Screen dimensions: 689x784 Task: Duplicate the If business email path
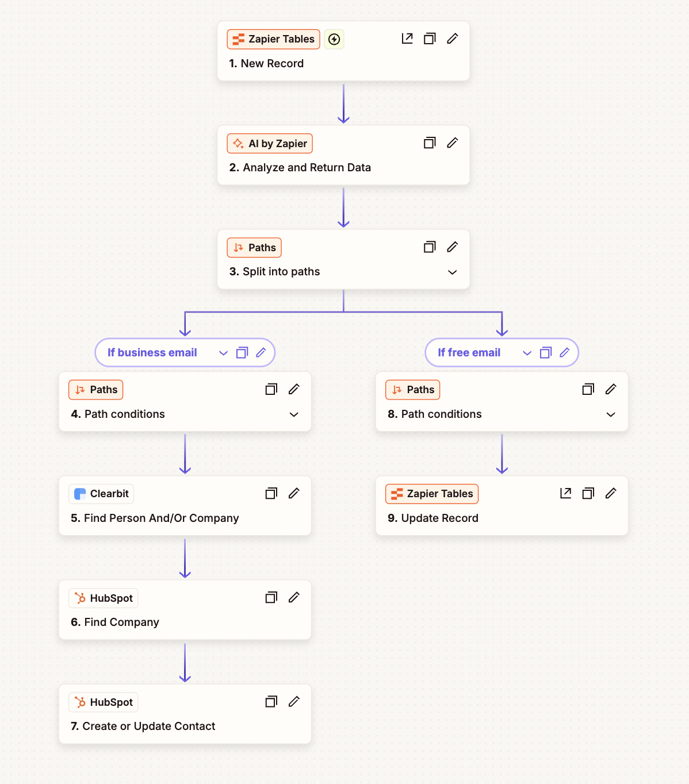click(242, 352)
